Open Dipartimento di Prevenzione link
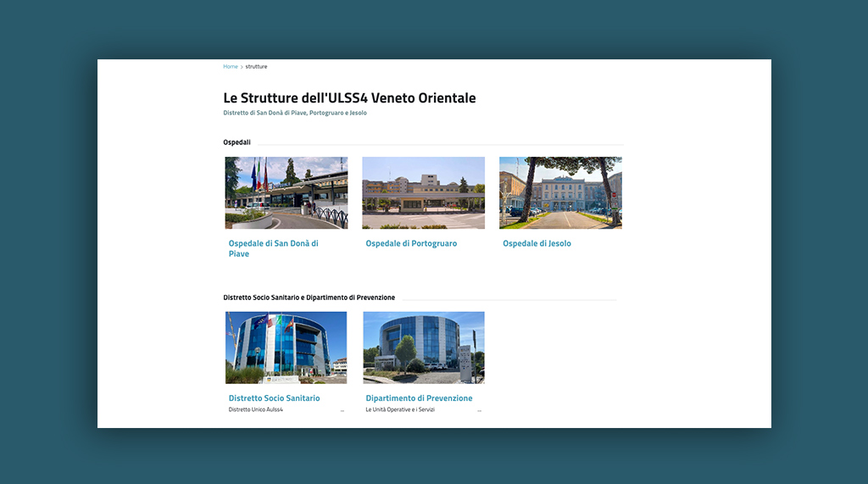868x484 pixels. pos(419,398)
